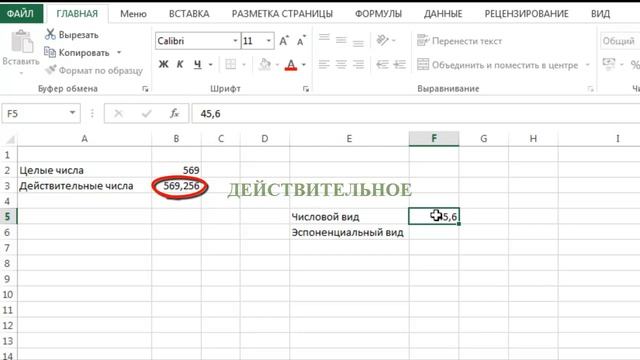Screen dimensions: 640x360
Task: Increase font size with the large A icon
Action: [x=284, y=41]
